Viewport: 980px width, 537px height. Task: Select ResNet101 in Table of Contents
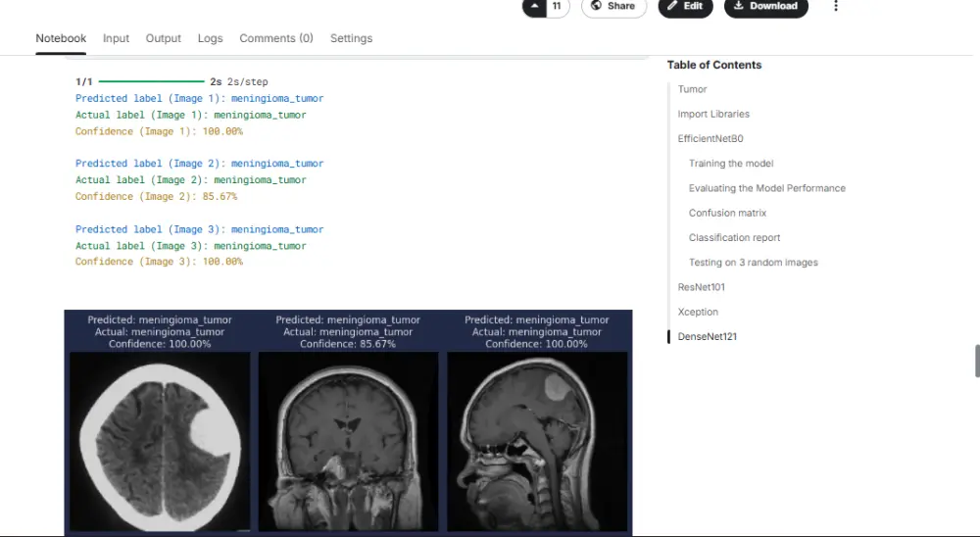coord(701,287)
